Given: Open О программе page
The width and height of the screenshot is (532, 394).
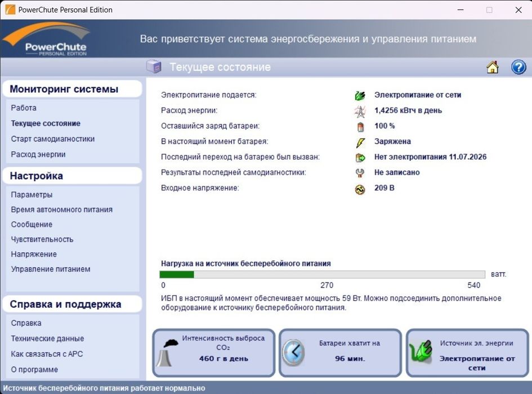Looking at the screenshot, I should (x=34, y=370).
